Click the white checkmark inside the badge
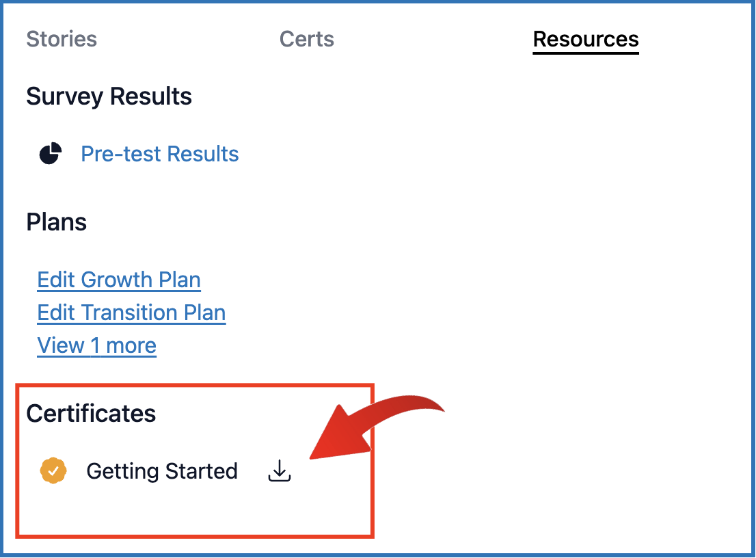 click(x=53, y=471)
